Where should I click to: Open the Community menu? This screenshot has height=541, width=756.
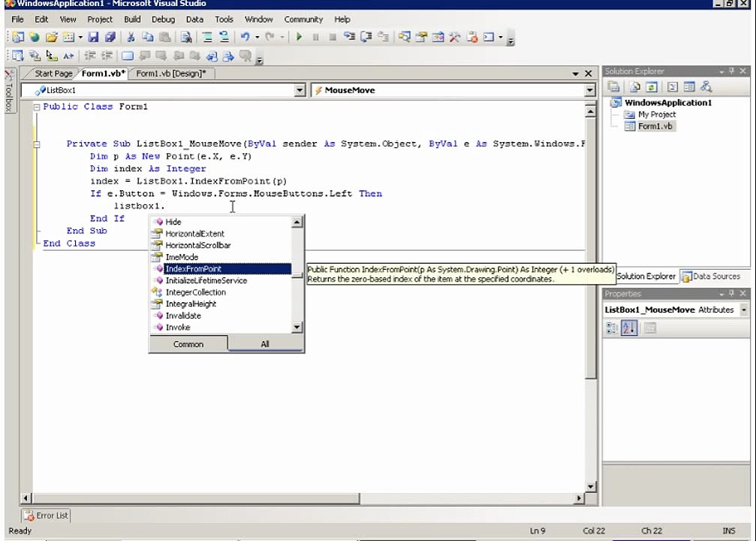click(303, 20)
